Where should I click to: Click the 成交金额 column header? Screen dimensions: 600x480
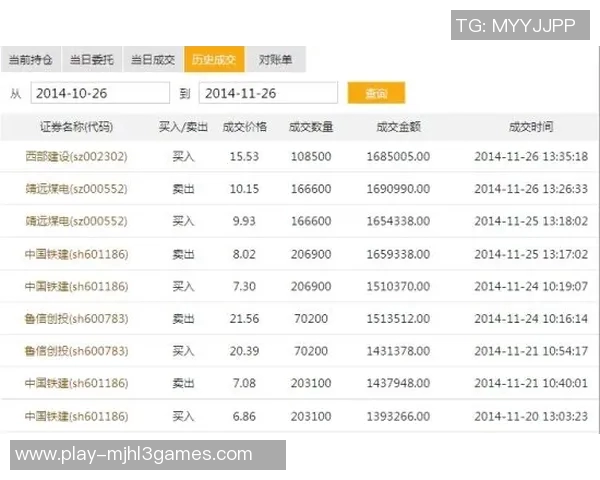tap(399, 127)
